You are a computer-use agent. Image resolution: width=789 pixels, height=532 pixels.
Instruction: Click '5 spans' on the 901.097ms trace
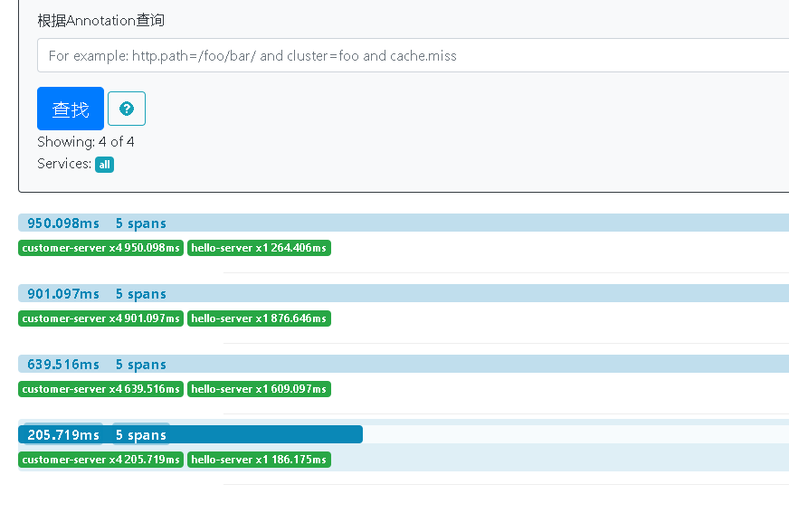coord(140,294)
